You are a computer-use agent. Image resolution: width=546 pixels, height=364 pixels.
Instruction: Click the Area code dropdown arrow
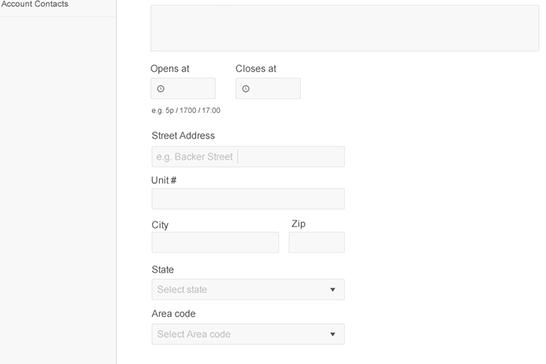pyautogui.click(x=333, y=334)
